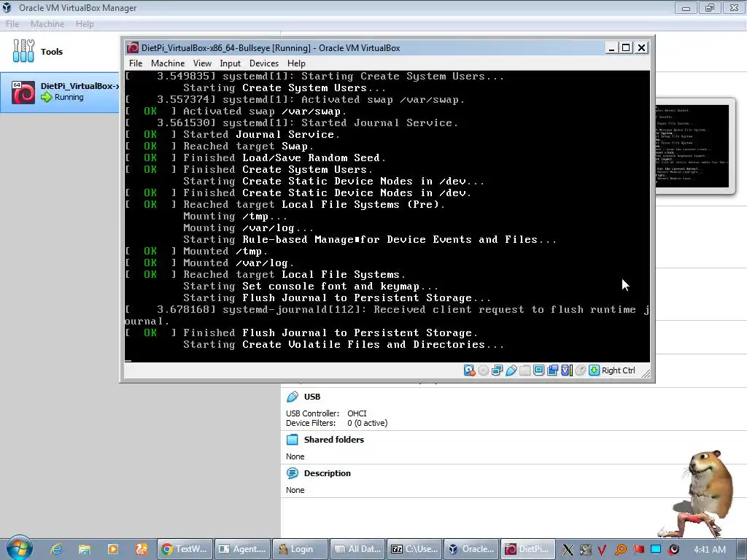Screen dimensions: 747x560
Task: Click the green keyboard capture arrow icon
Action: [594, 370]
